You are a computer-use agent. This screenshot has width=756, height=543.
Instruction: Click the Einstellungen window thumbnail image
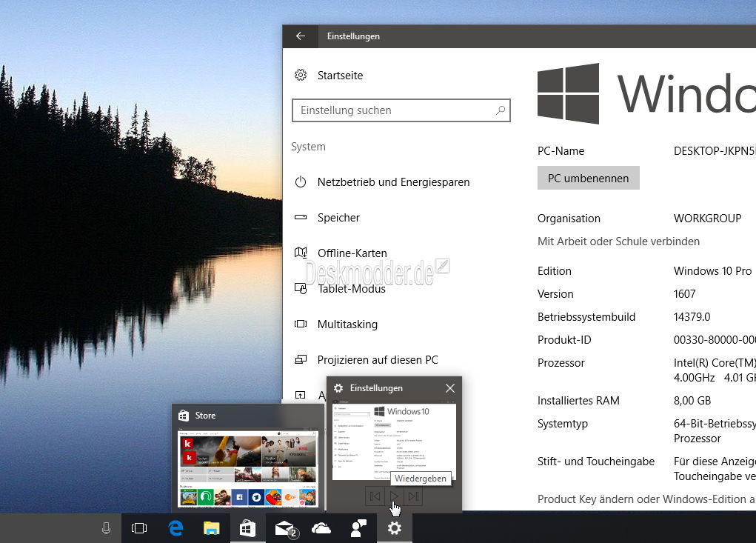tap(394, 442)
